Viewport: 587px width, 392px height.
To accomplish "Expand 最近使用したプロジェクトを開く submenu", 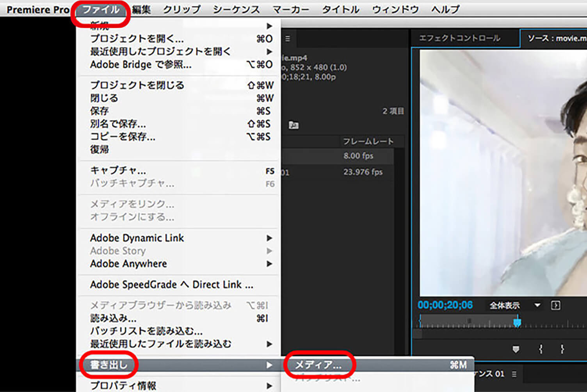I will [178, 52].
